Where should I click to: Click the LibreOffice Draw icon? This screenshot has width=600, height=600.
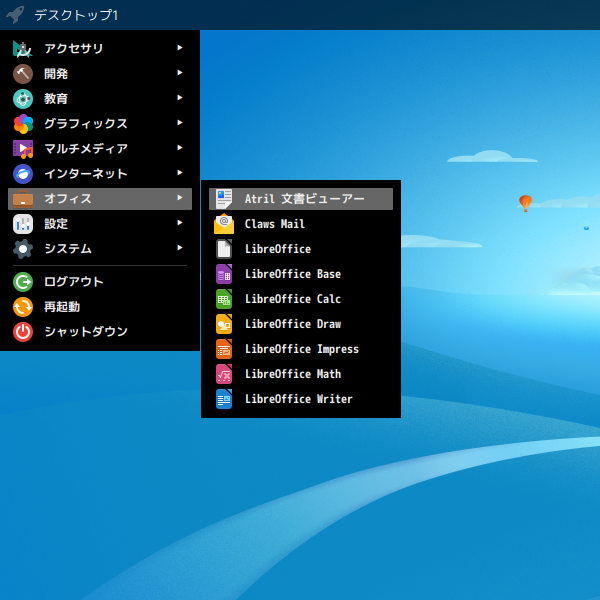(224, 324)
